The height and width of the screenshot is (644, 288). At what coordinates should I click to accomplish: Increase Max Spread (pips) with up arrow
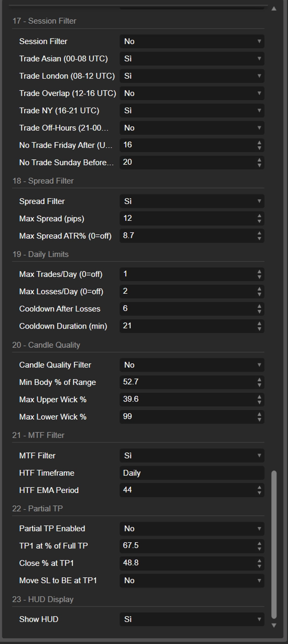tap(259, 216)
